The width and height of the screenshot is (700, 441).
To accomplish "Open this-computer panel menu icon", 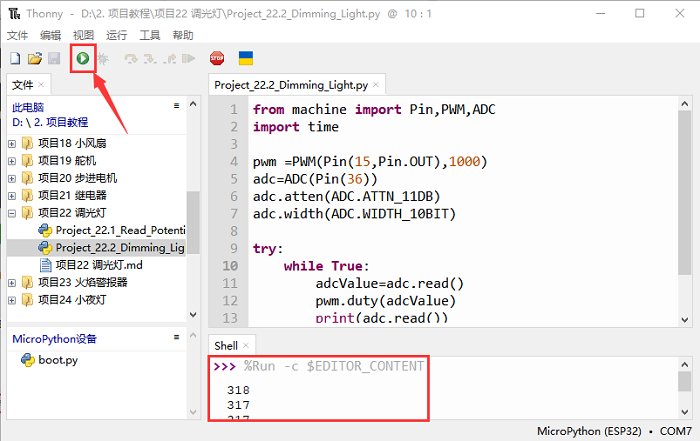I will tap(176, 104).
